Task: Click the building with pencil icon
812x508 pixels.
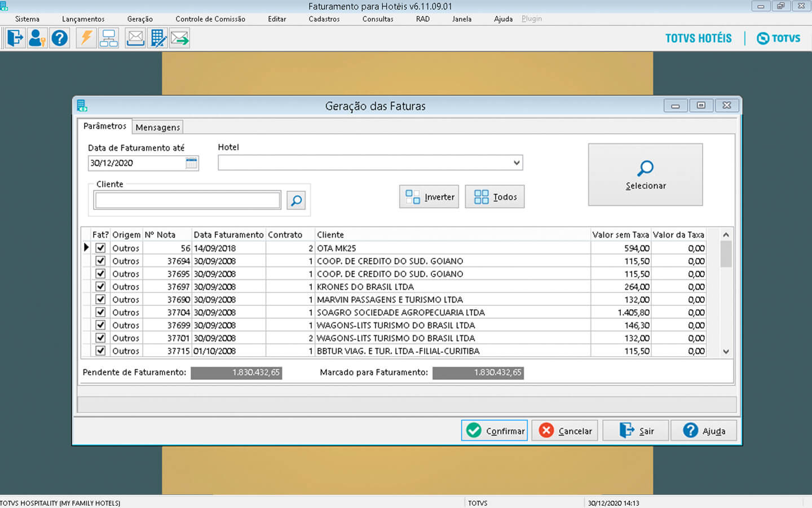Action: 158,38
